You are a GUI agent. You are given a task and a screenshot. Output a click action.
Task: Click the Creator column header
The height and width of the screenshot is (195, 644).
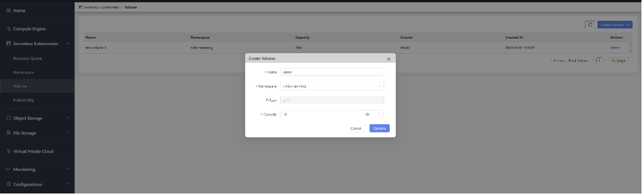406,37
